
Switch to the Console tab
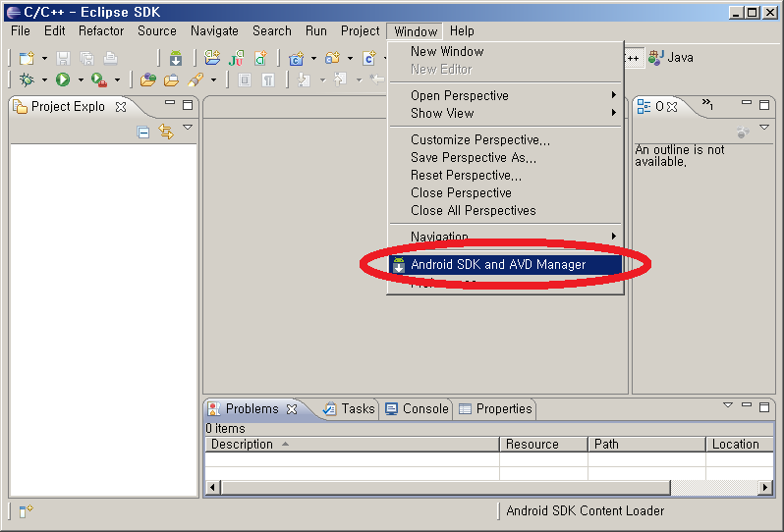click(417, 408)
